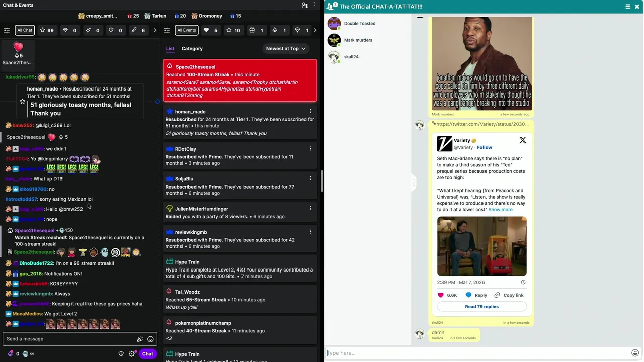644x362 pixels.
Task: Click the star icon on homan_made resub message
Action: 22,102
